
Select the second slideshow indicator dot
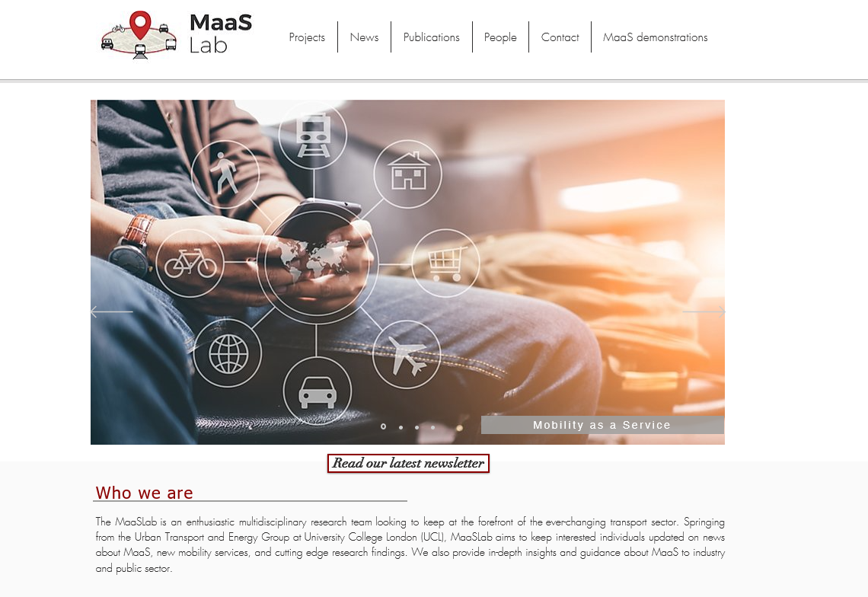(x=400, y=427)
